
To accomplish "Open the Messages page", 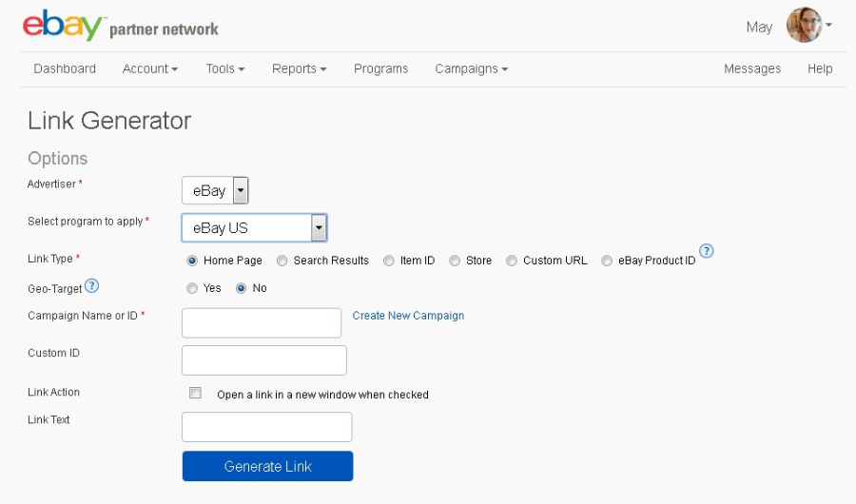I will click(752, 68).
